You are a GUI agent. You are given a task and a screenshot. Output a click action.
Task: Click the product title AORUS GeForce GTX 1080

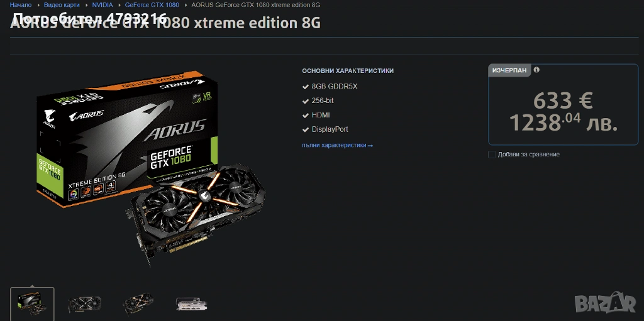coord(165,23)
